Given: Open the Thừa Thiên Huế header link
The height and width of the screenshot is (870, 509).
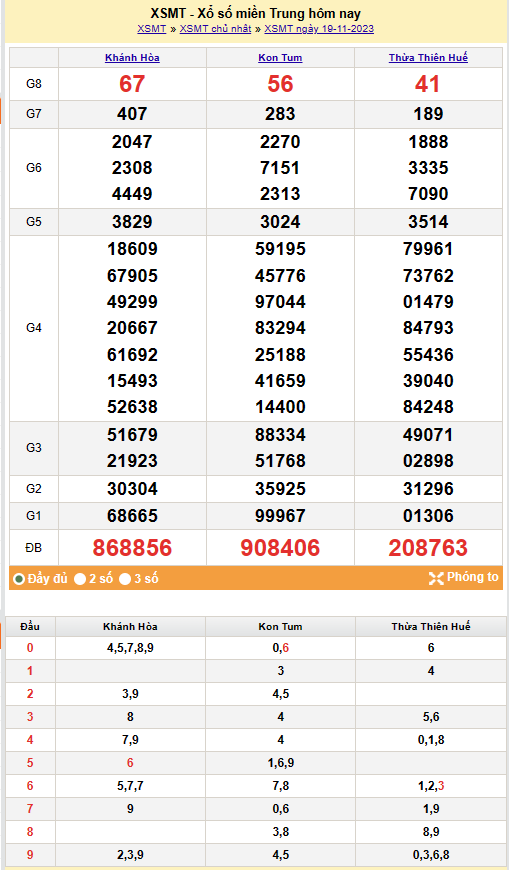Looking at the screenshot, I should point(429,58).
